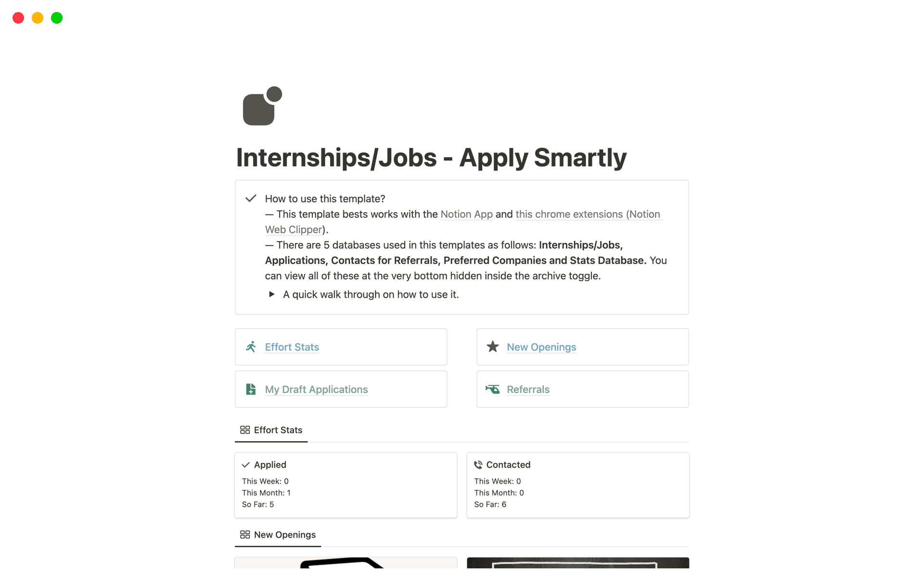Click the Contacted stats card

577,485
